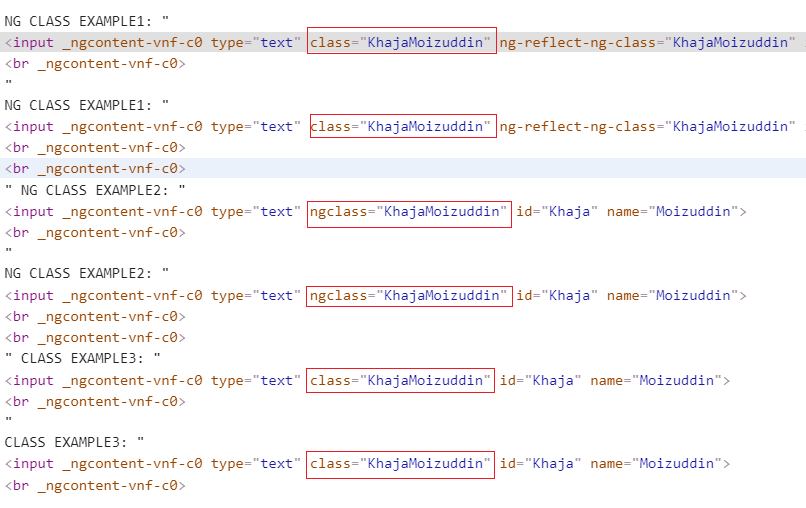
Task: Click ngclass attribute in the second ngclass input row
Action: coord(408,296)
